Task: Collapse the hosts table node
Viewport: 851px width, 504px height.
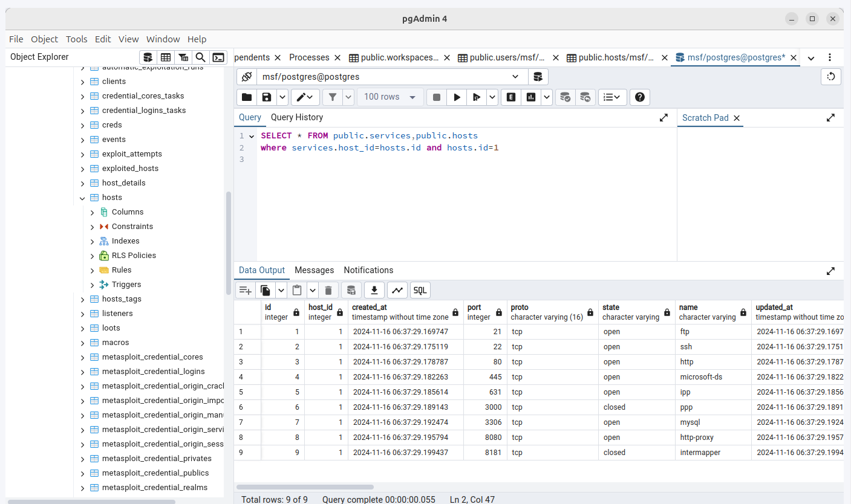Action: (82, 198)
